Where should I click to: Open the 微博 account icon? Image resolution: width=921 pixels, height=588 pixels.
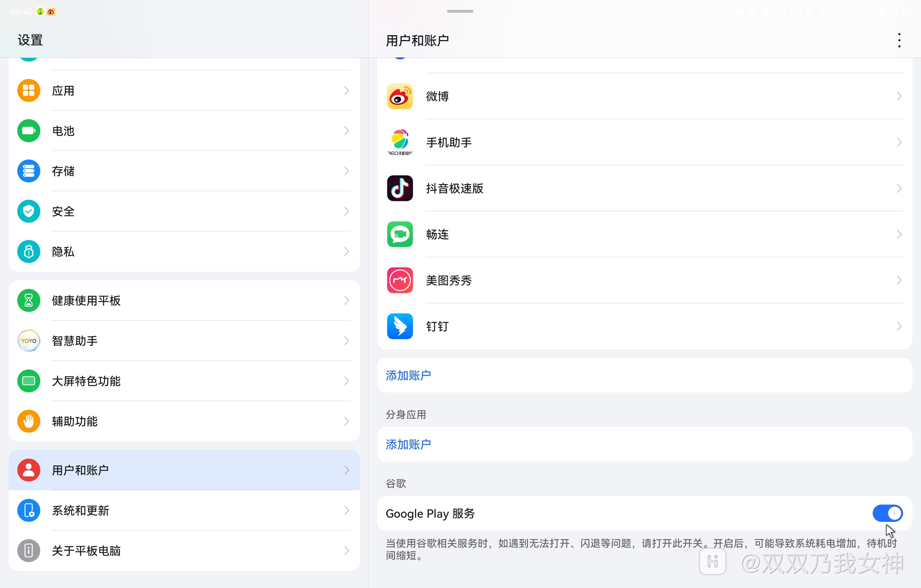click(400, 96)
